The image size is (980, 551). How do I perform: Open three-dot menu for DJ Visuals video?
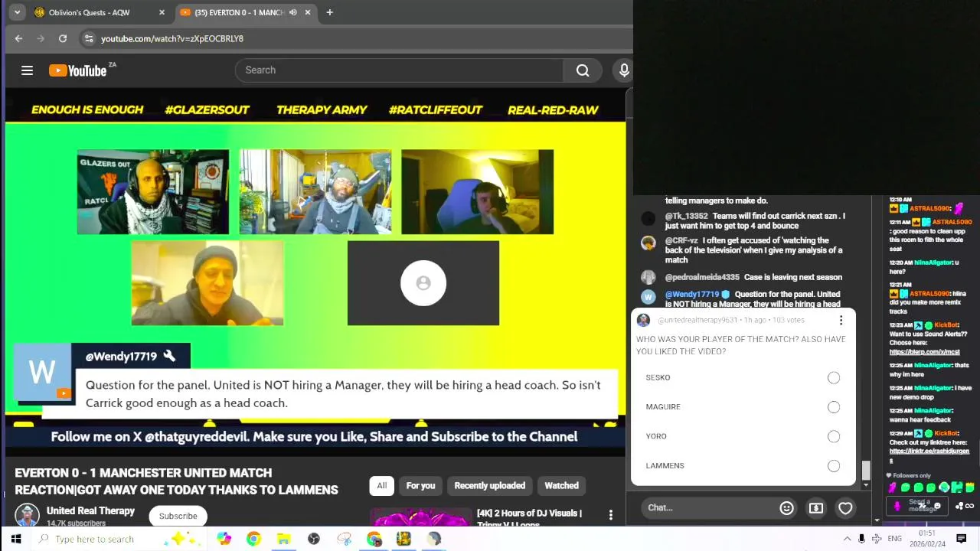[610, 515]
